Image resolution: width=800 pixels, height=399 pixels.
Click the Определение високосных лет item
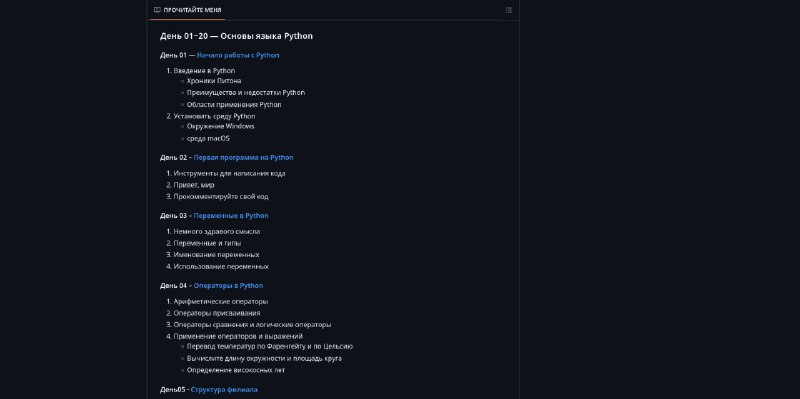[236, 370]
